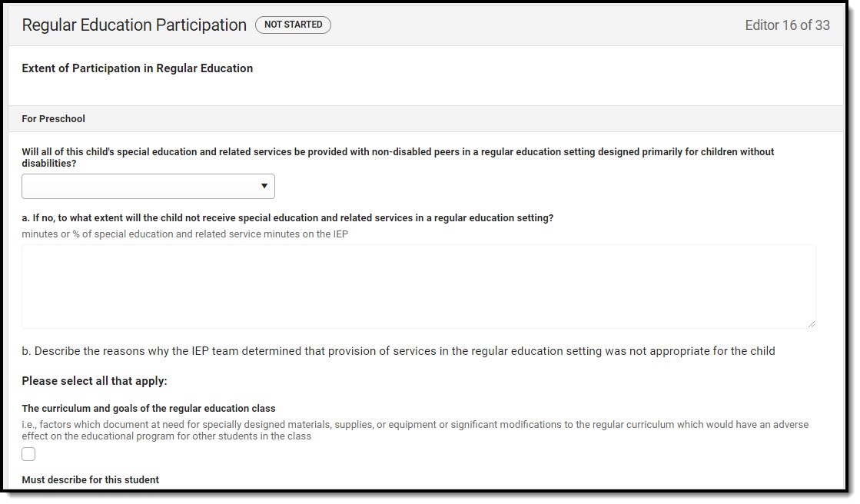Click the 'b. Describe the reasons' sentence
Image resolution: width=860 pixels, height=504 pixels.
coord(398,351)
